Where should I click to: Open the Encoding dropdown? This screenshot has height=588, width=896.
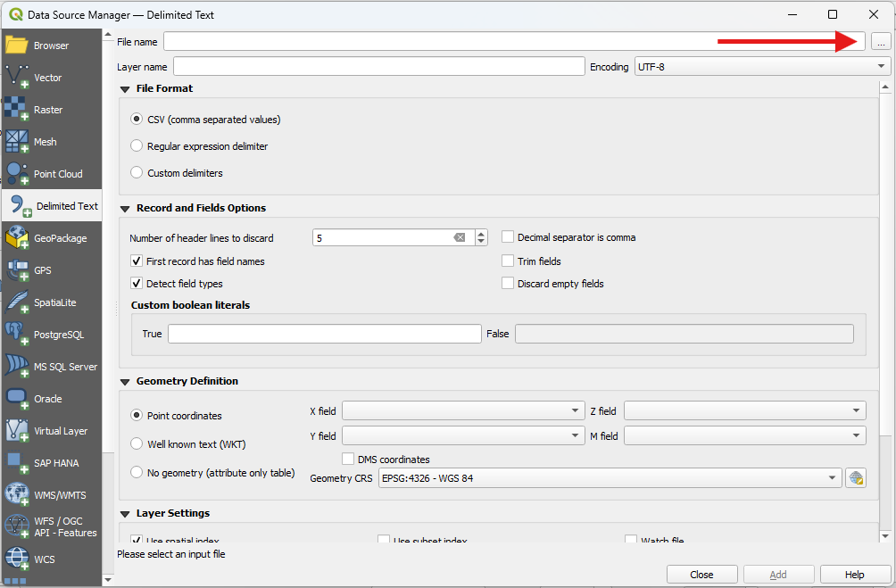[762, 66]
